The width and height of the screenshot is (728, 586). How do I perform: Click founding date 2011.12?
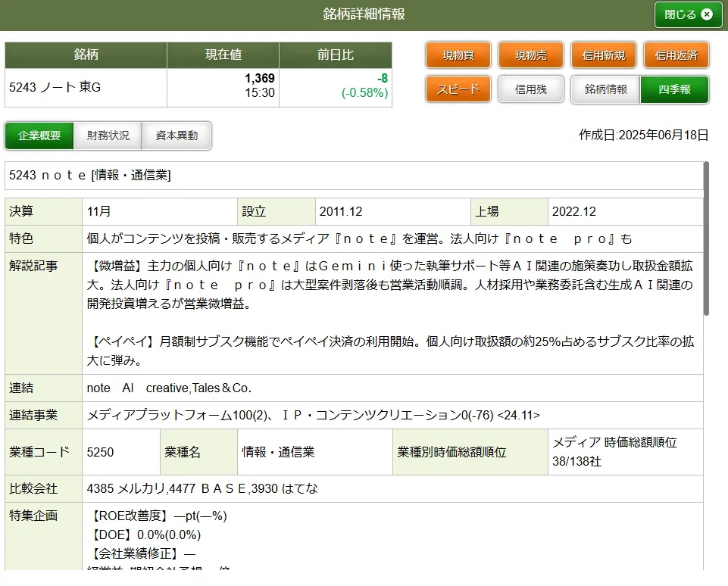341,211
